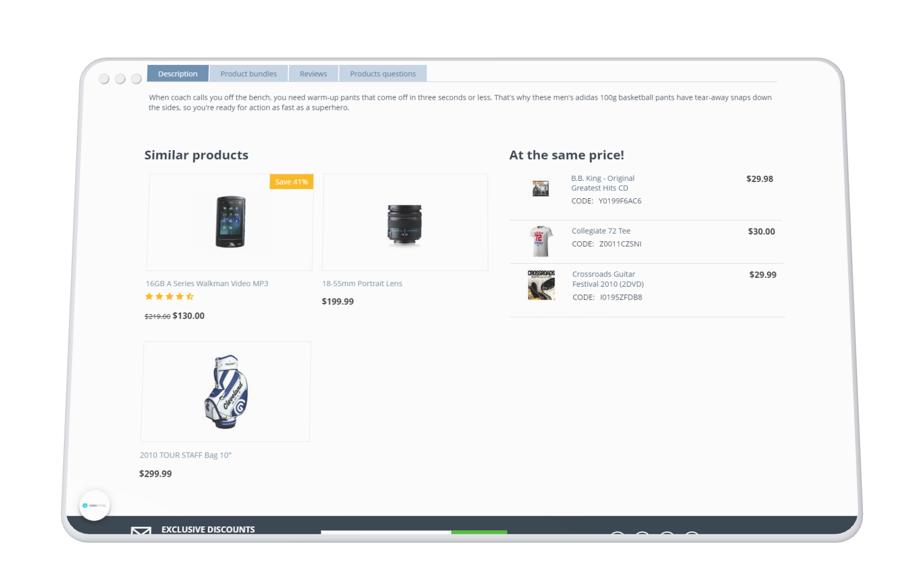Click the round Demo Store floating button
The height and width of the screenshot is (588, 924).
coord(94,505)
